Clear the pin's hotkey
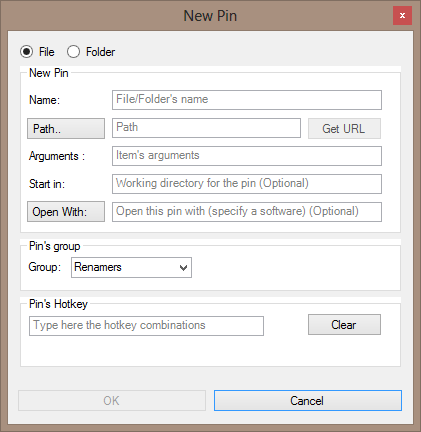421x432 pixels. click(344, 324)
